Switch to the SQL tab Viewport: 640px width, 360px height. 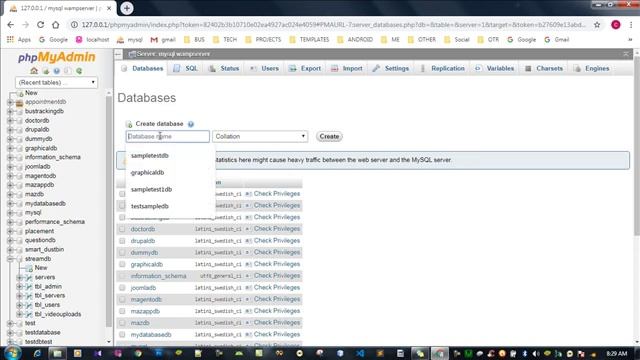[186, 69]
